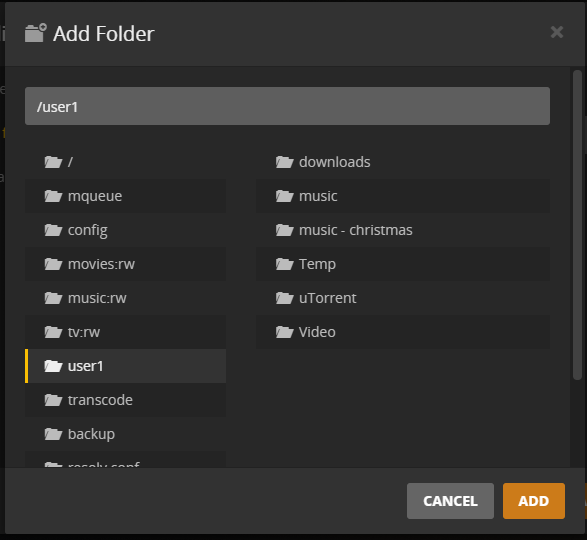Screen dimensions: 587x540
Task: Click the folder icon next to backup
Action: click(x=53, y=434)
